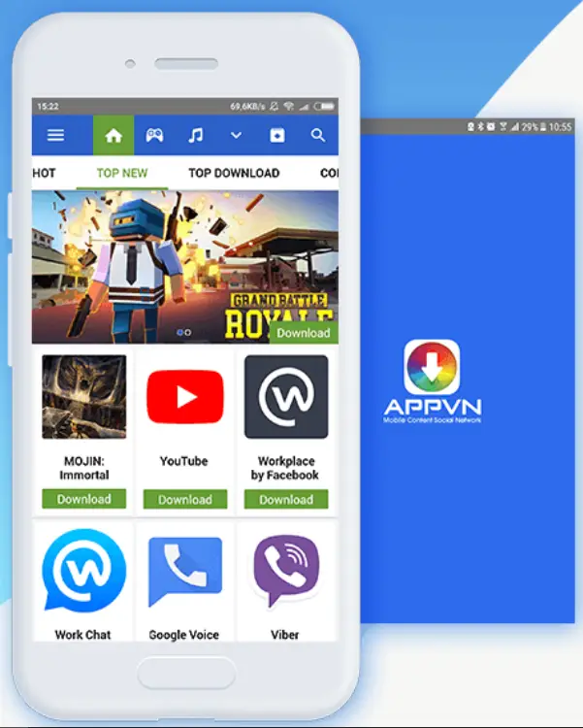Tap the Viber label
The width and height of the screenshot is (583, 728).
tap(285, 635)
